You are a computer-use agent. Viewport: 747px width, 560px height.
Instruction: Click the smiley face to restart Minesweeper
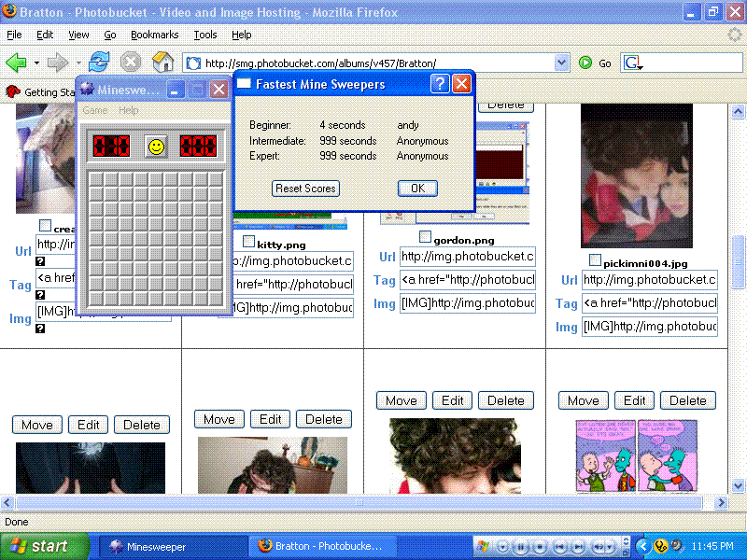[x=155, y=146]
